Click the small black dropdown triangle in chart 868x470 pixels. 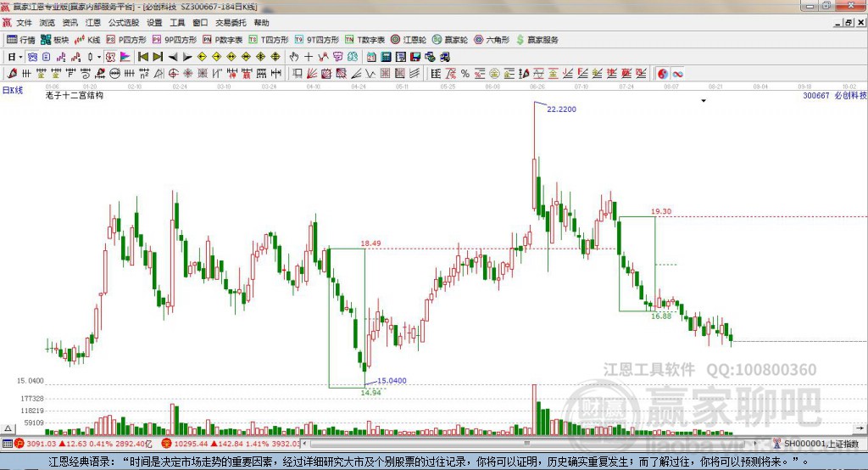[x=704, y=101]
